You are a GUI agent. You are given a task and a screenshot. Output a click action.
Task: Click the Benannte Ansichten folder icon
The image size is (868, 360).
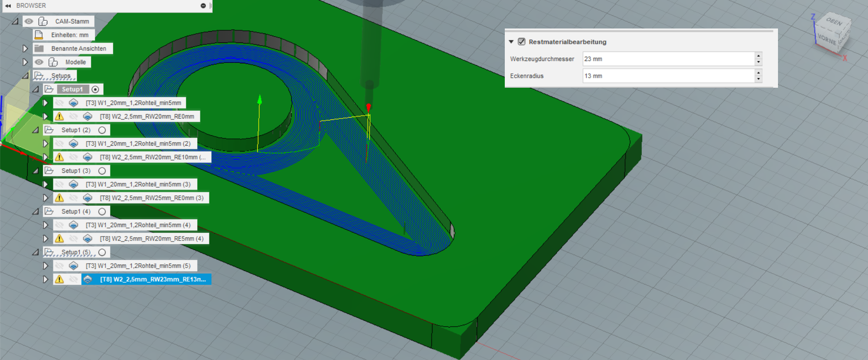tap(39, 48)
